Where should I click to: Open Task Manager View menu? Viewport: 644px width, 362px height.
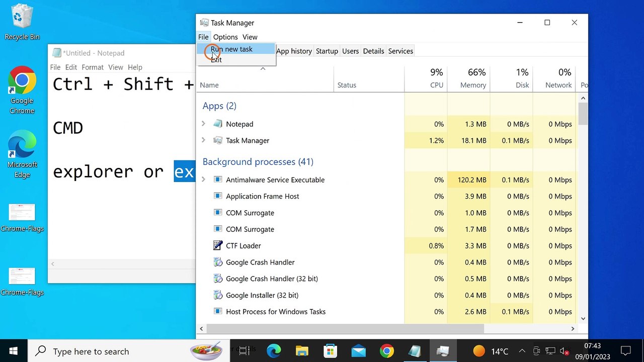point(250,37)
